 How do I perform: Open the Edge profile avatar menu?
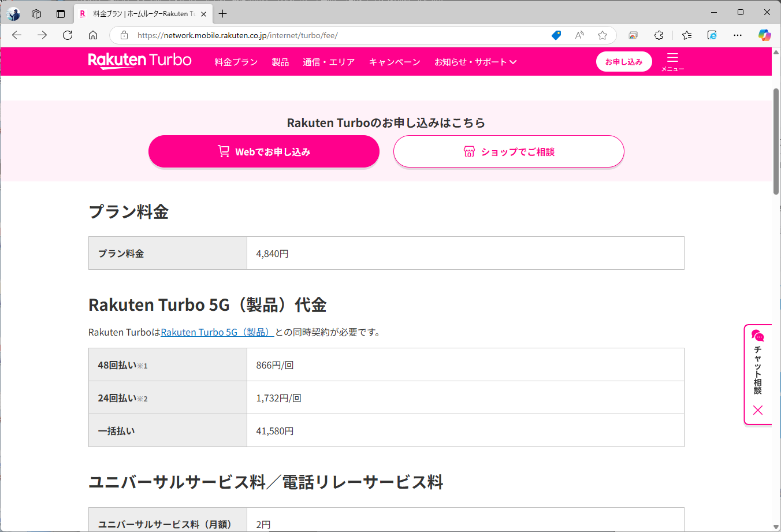click(13, 13)
